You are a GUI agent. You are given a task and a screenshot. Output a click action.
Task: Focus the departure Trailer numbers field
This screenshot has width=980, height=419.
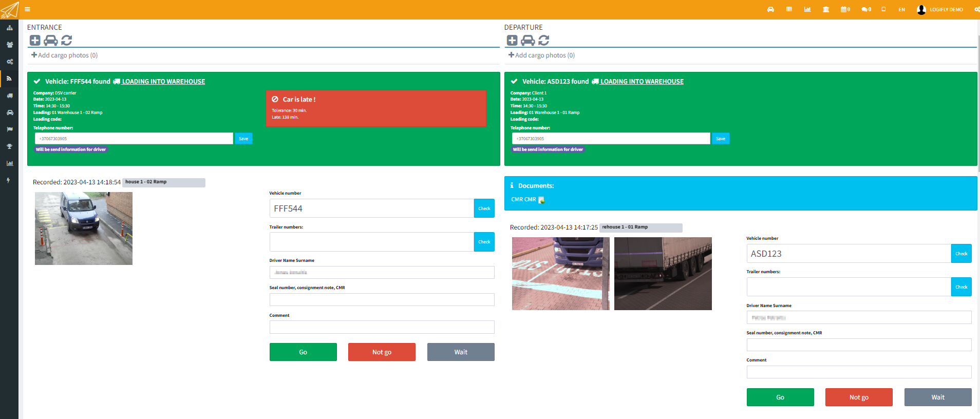pos(849,287)
